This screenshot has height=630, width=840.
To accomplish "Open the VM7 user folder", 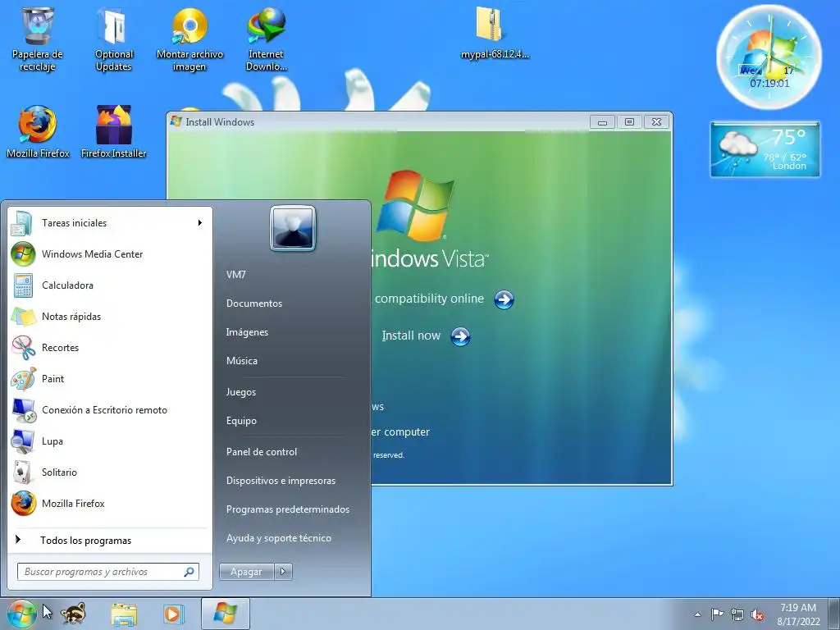I will pyautogui.click(x=236, y=274).
